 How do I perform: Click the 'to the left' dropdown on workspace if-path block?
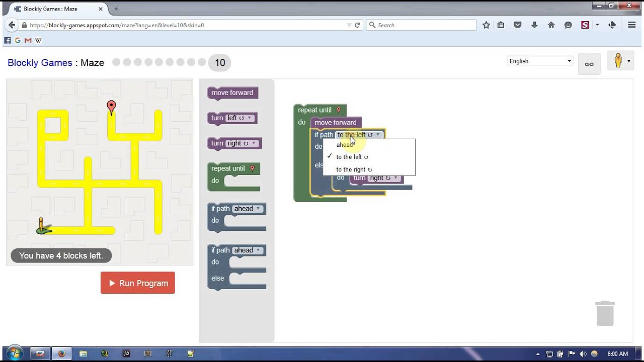[359, 135]
